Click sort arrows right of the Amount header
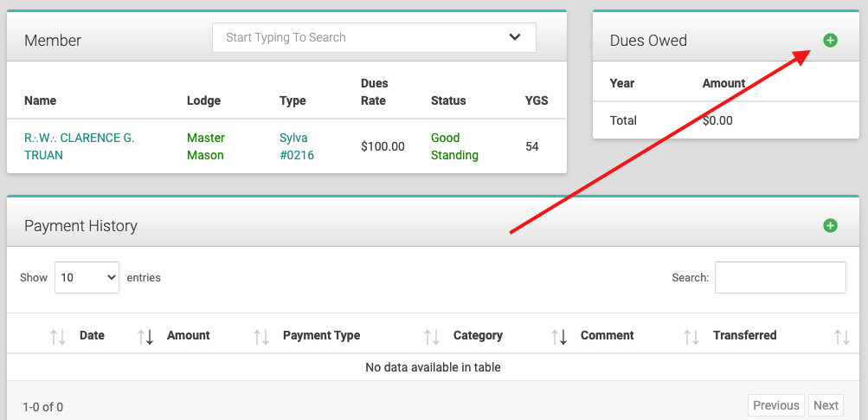868x420 pixels. coord(260,336)
